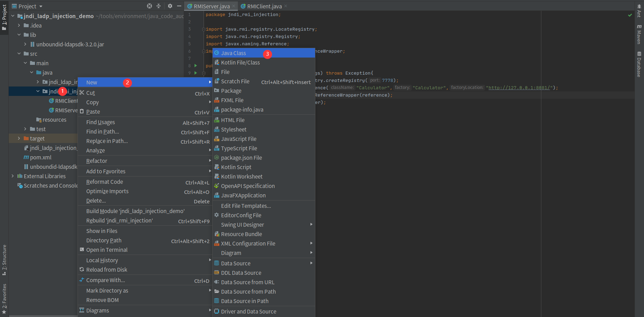
Task: Click fold marker beside import on line 3
Action: click(x=204, y=29)
